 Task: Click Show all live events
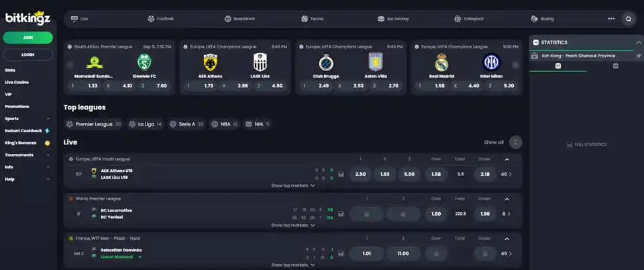click(494, 142)
